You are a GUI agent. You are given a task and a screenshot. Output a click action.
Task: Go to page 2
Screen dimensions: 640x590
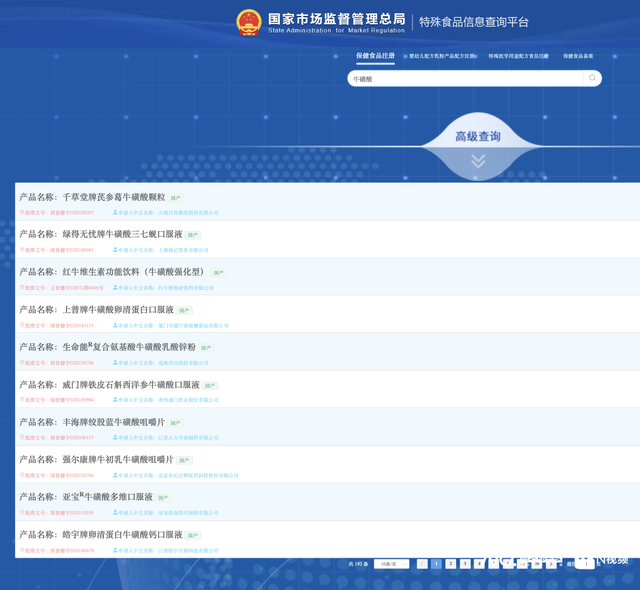tap(451, 564)
